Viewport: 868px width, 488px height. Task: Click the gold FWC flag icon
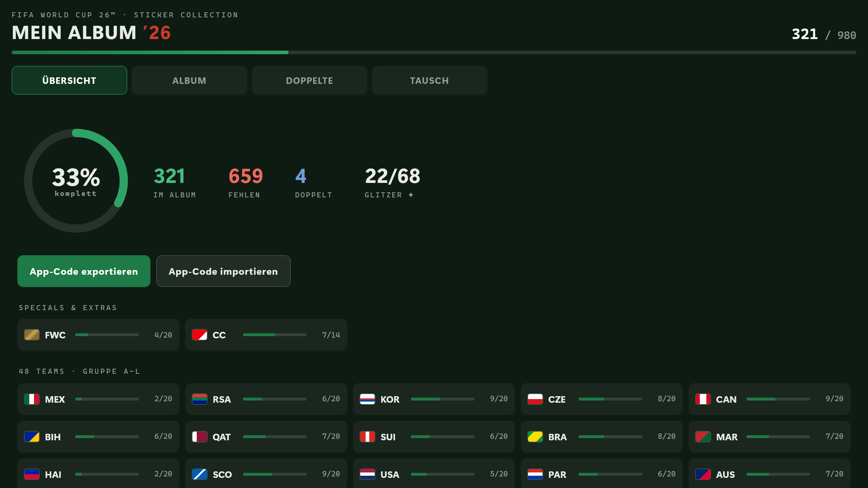point(32,335)
